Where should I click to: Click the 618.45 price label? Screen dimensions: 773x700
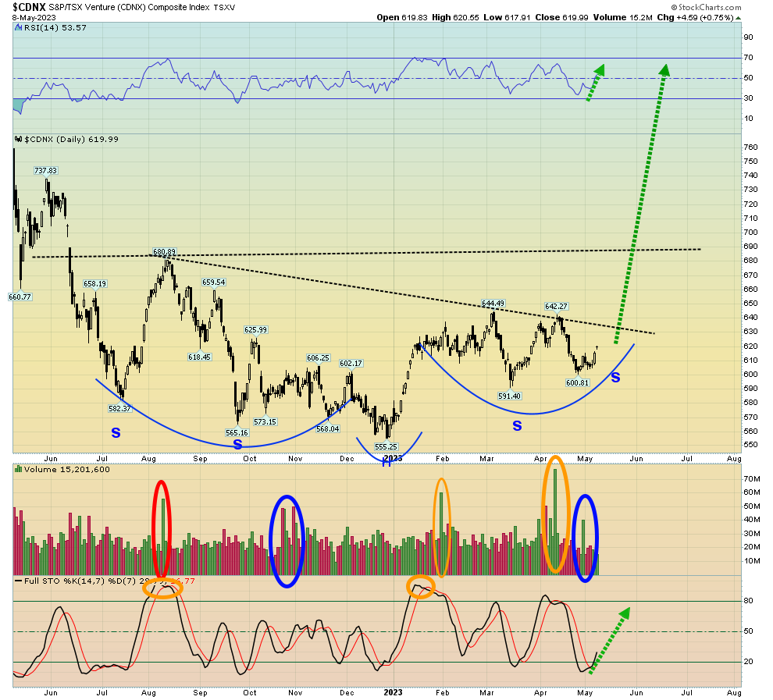[199, 357]
